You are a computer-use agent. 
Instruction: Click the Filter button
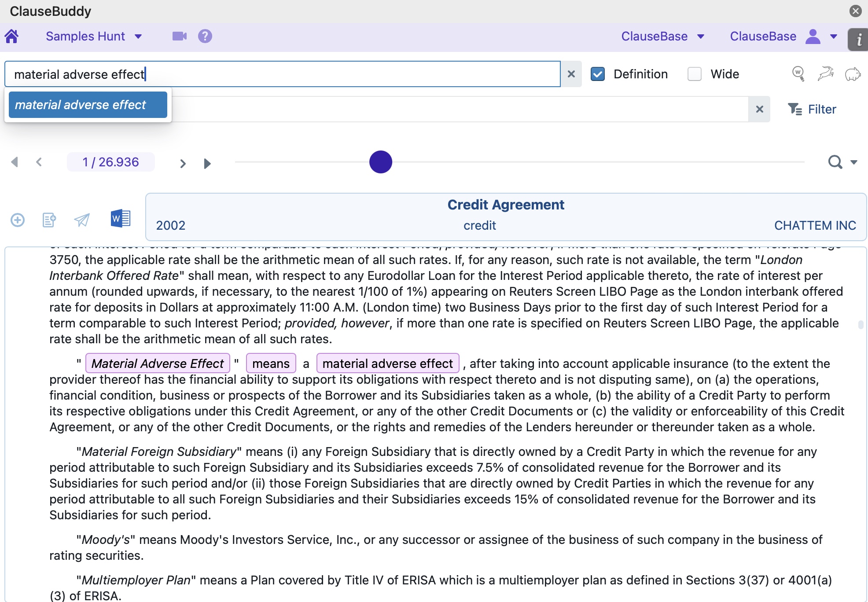813,109
